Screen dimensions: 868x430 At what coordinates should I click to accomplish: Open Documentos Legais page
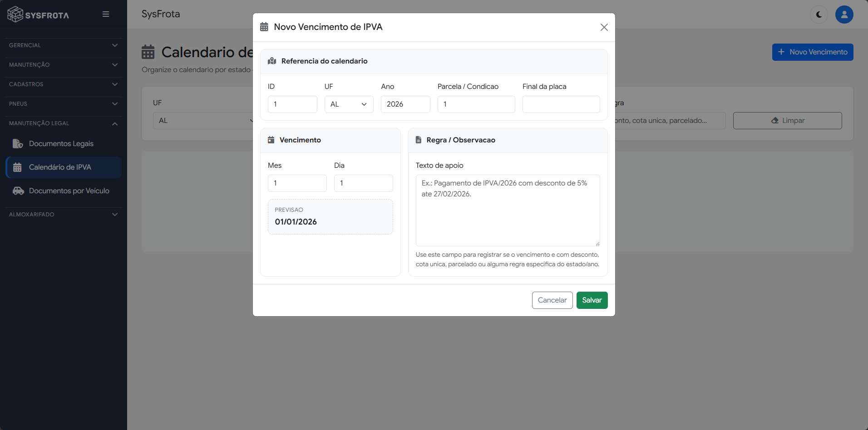click(64, 144)
